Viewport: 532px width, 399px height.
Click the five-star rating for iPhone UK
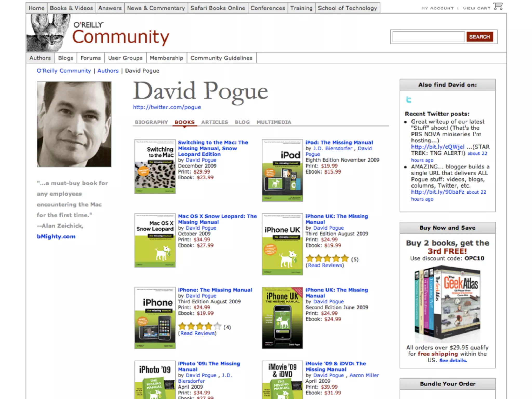point(327,258)
